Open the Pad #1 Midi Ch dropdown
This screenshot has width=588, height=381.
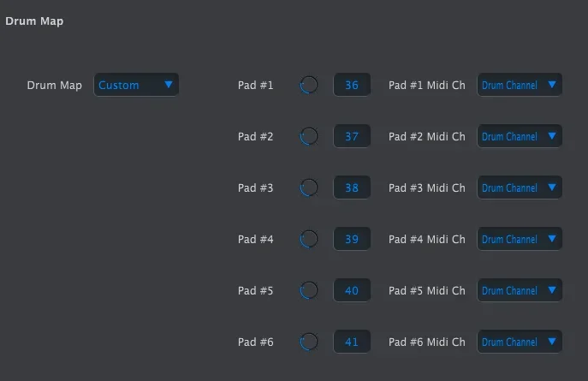(520, 85)
